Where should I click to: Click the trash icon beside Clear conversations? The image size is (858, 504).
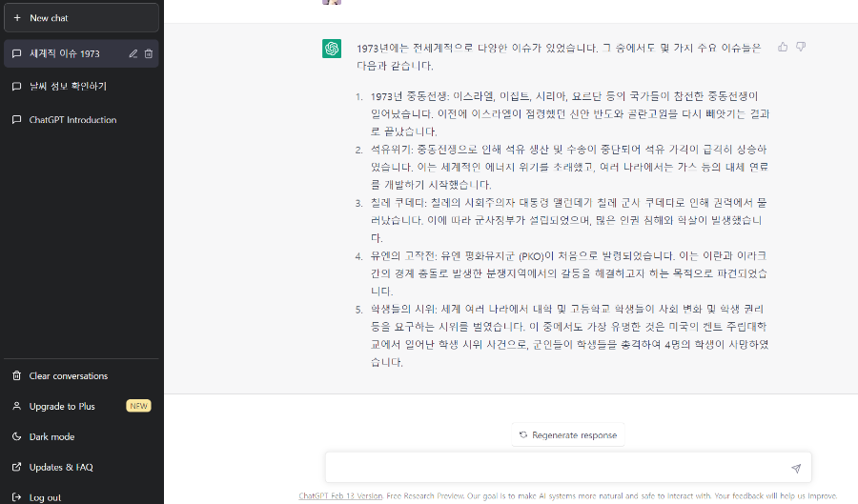click(x=17, y=375)
